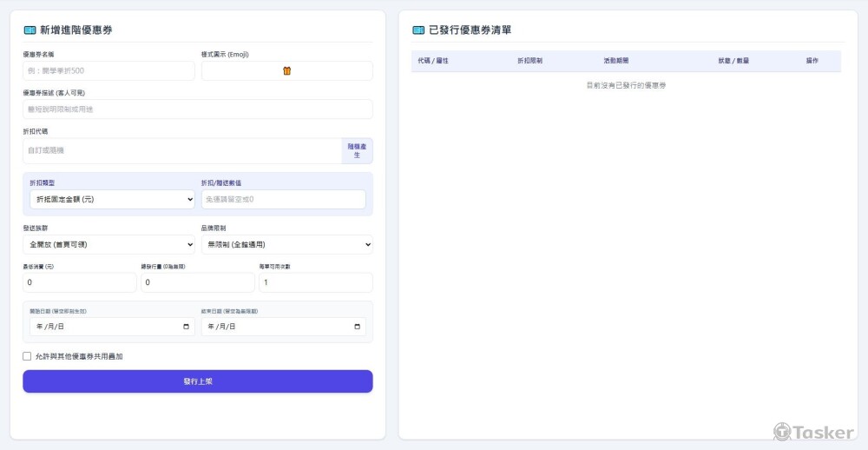Click the start date input field
Image resolution: width=868 pixels, height=450 pixels.
[x=112, y=327]
